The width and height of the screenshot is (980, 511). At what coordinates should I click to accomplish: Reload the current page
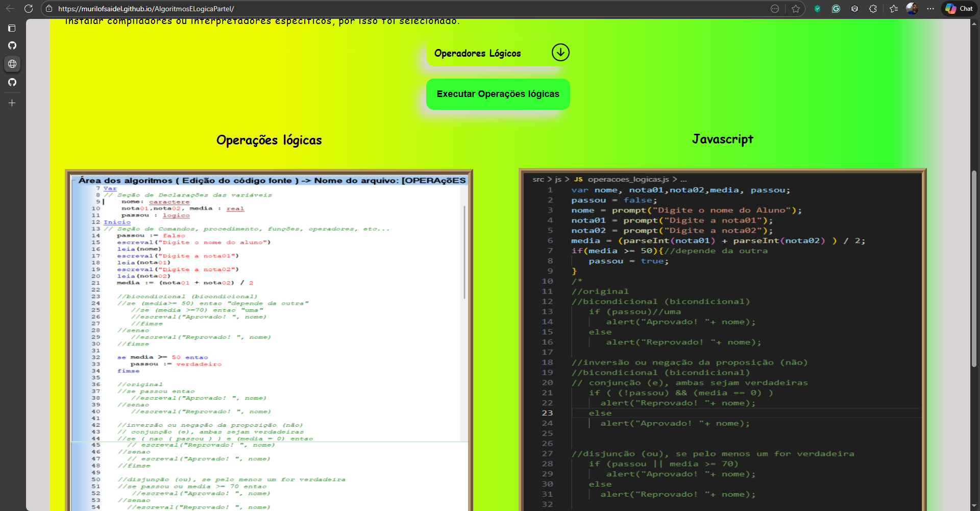(29, 9)
